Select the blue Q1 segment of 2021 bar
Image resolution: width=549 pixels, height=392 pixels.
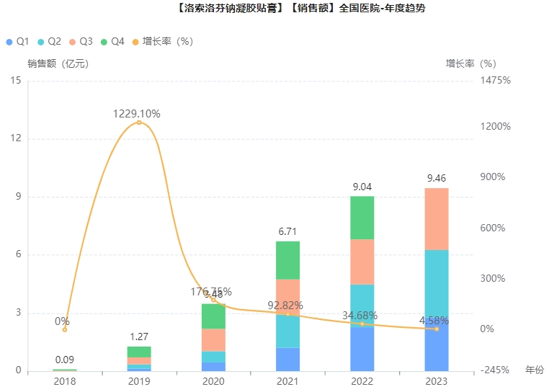tap(287, 360)
